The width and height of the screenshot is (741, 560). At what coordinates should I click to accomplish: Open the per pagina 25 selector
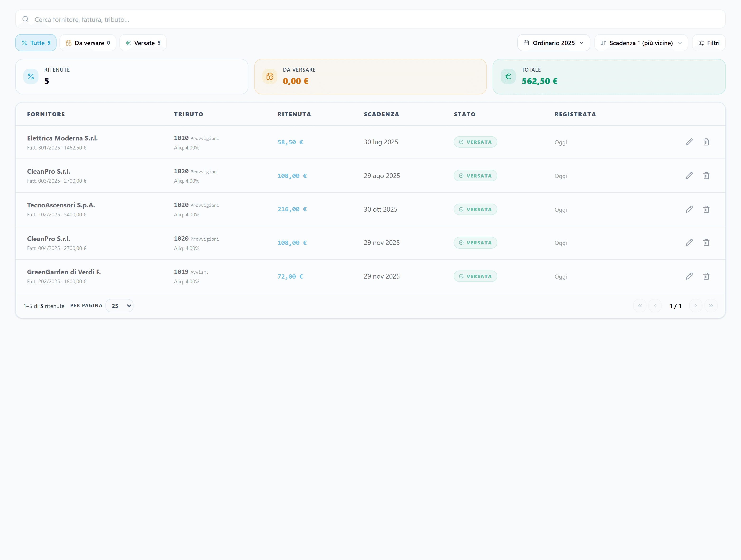120,306
